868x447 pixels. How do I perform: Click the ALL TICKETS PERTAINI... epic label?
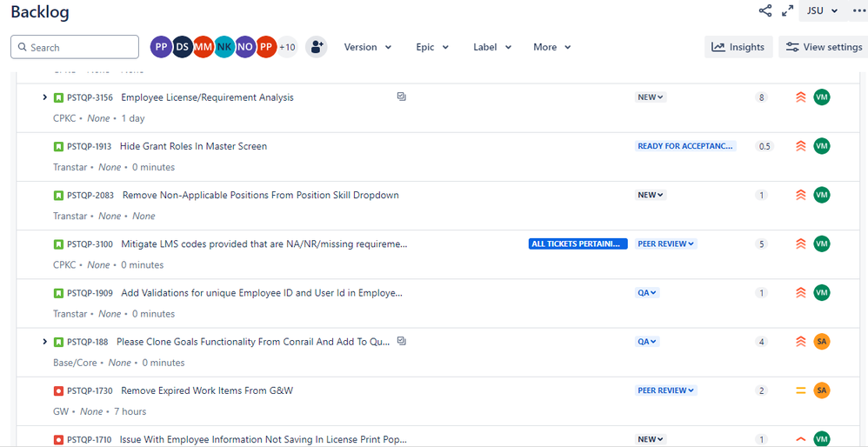(578, 244)
